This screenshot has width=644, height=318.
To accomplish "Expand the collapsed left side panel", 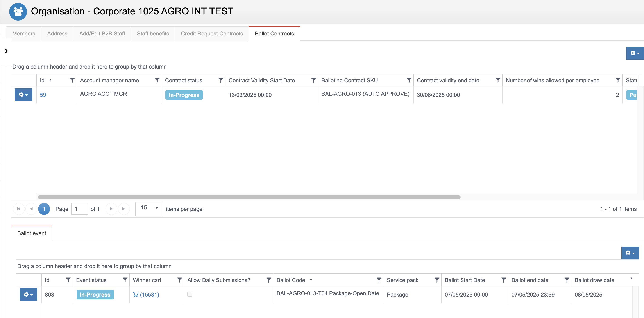I will pyautogui.click(x=6, y=51).
